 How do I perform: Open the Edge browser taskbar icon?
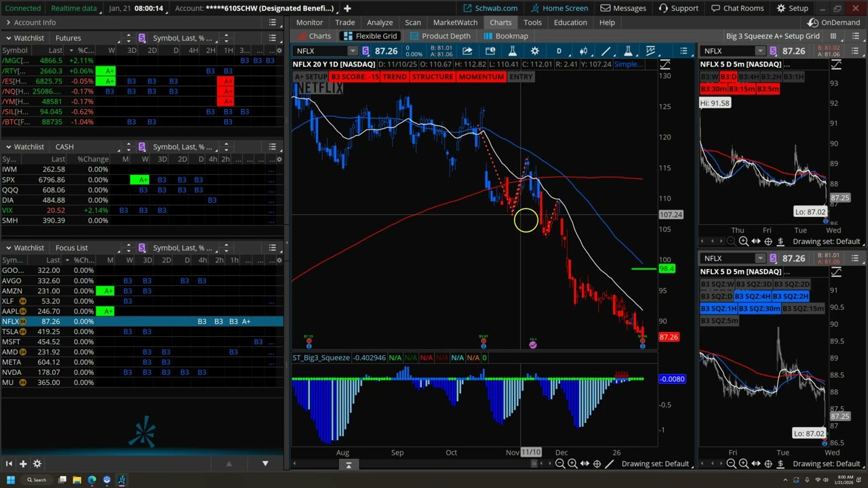point(92,480)
